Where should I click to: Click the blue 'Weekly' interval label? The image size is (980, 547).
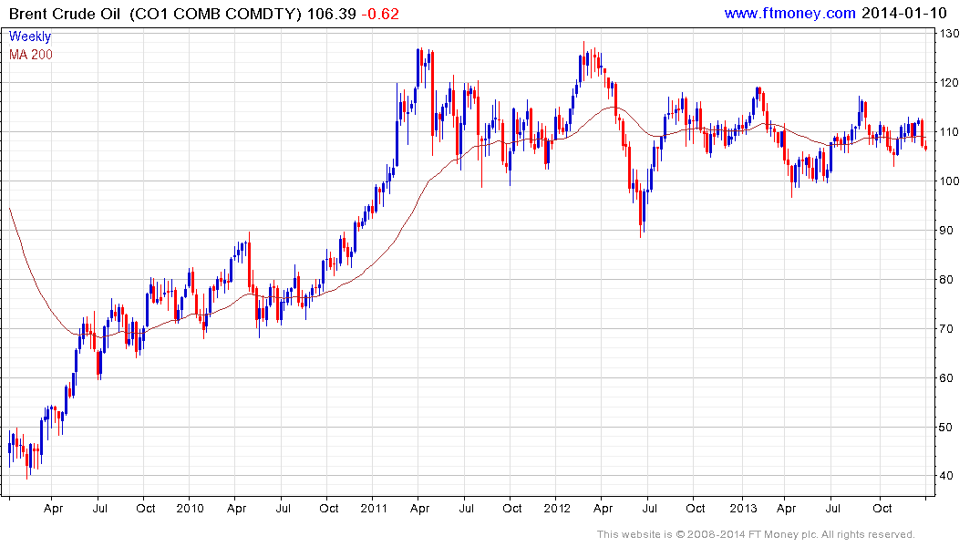[x=29, y=36]
